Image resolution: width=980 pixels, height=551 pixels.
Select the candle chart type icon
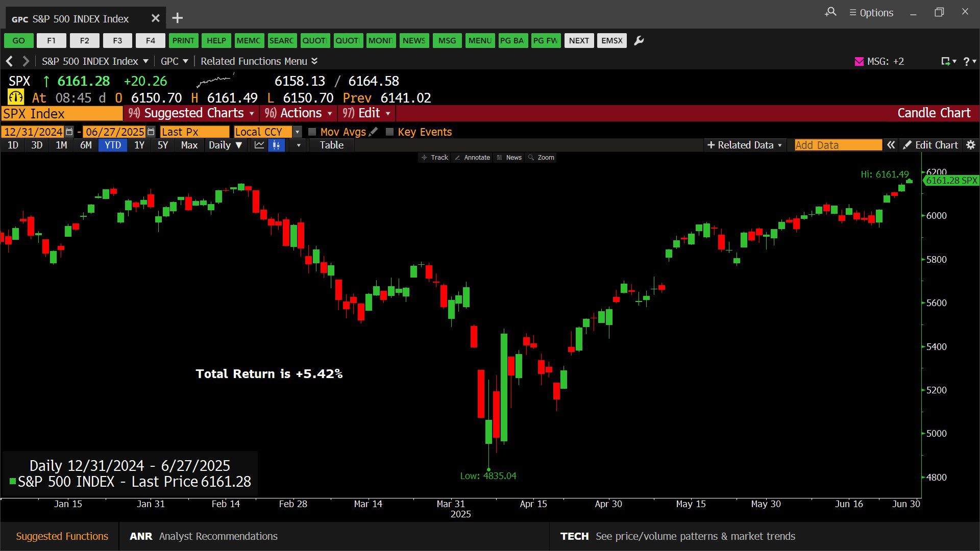pyautogui.click(x=276, y=145)
